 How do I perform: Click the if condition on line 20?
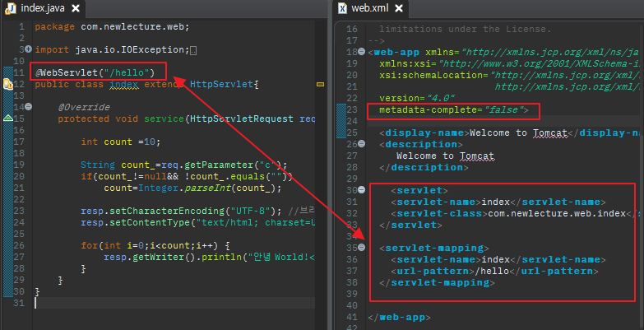coord(187,177)
